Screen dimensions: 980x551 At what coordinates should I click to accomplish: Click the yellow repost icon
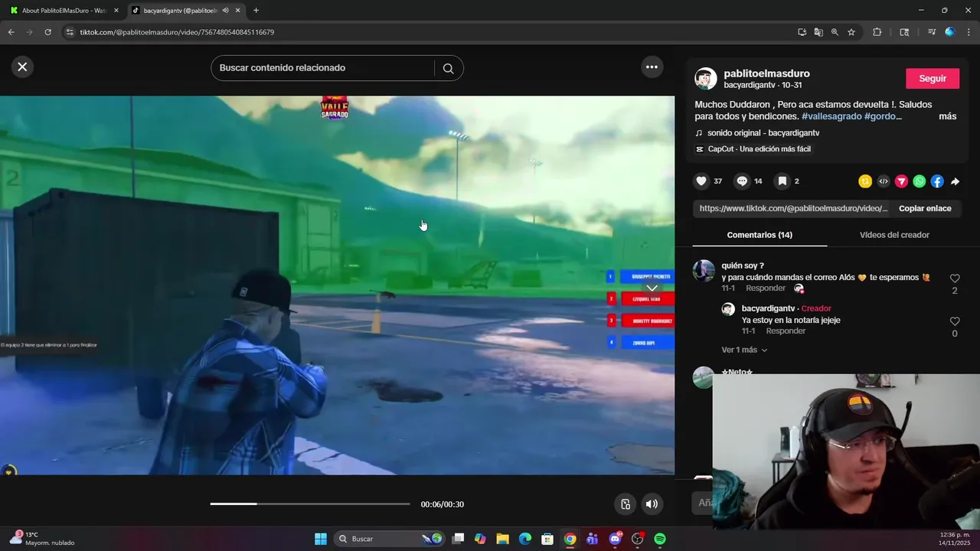865,181
